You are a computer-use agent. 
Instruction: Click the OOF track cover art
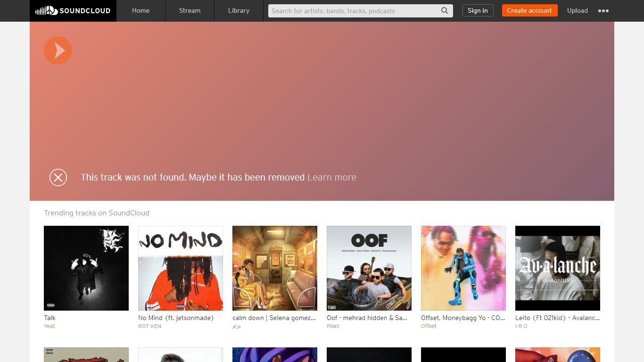(369, 268)
